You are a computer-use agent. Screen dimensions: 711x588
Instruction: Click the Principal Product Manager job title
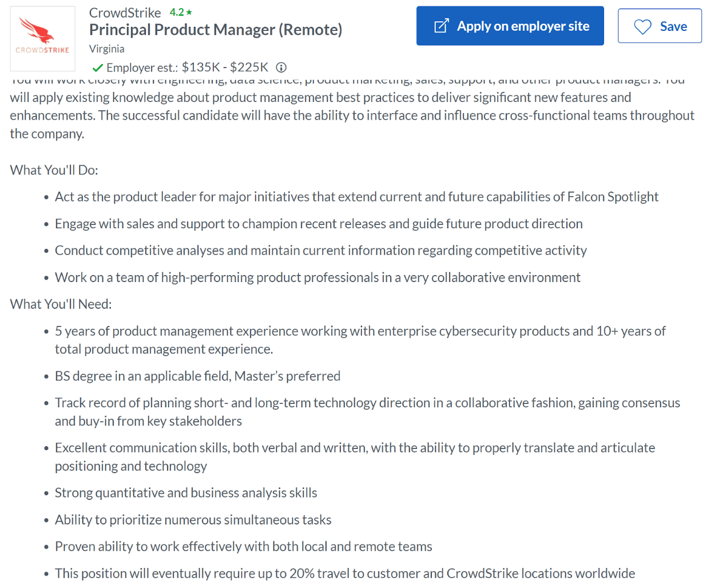point(215,29)
